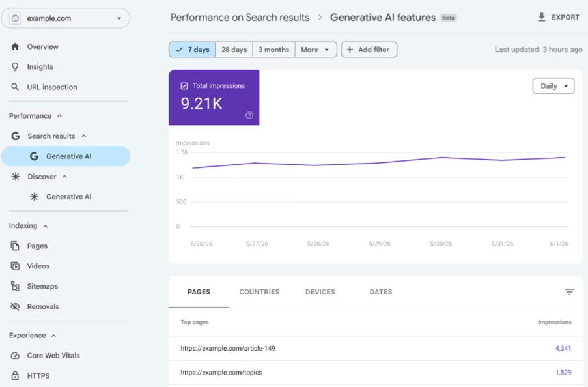This screenshot has height=387, width=588.
Task: Collapse the Discover chevron
Action: point(64,177)
